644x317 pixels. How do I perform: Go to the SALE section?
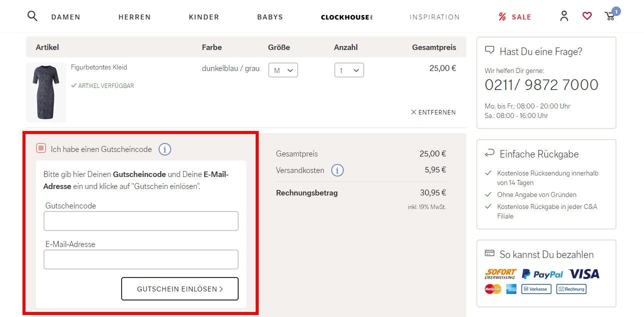(515, 17)
